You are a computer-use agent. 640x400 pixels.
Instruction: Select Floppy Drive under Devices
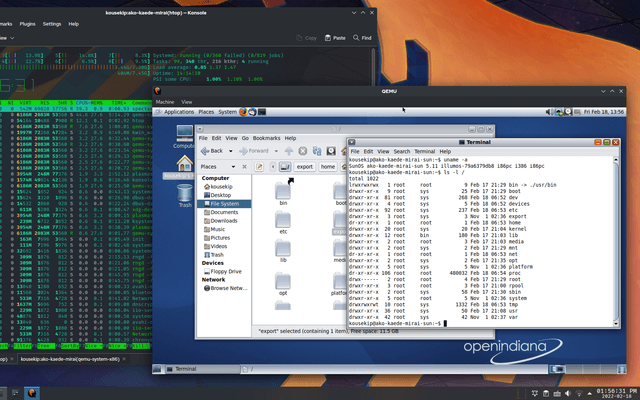pos(224,271)
